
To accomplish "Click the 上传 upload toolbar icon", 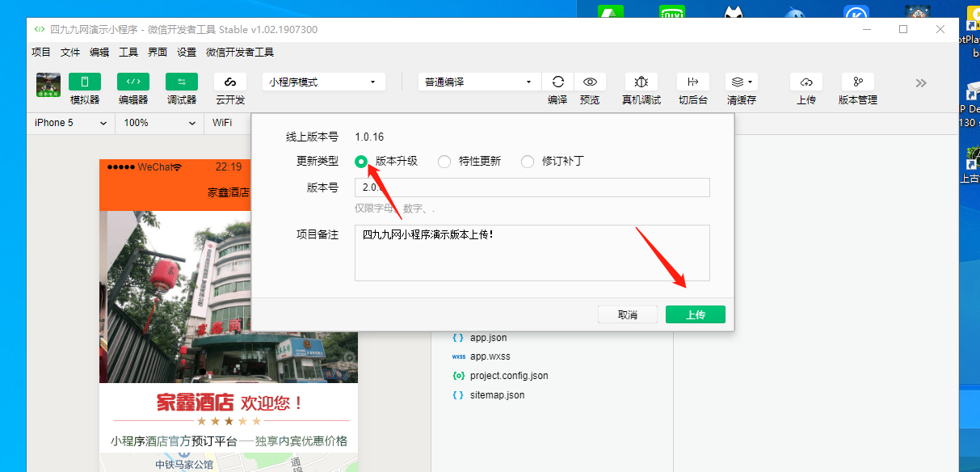I will coord(806,82).
